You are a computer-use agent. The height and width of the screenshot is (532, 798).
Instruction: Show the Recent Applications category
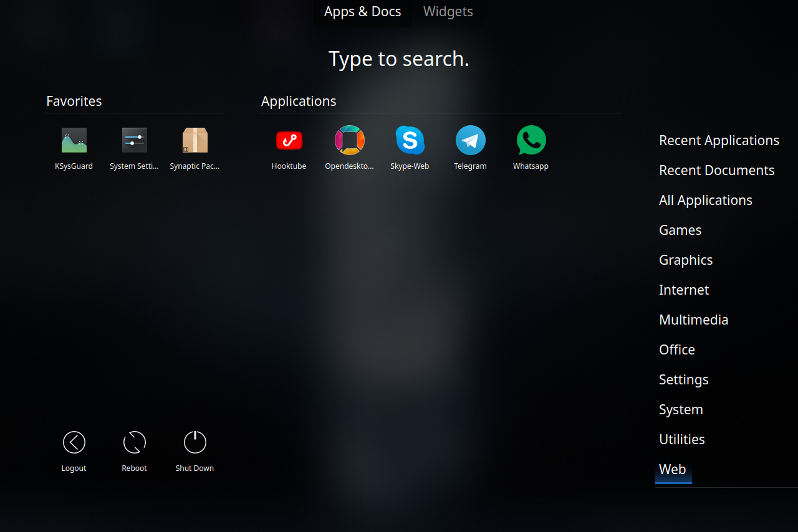coord(719,141)
